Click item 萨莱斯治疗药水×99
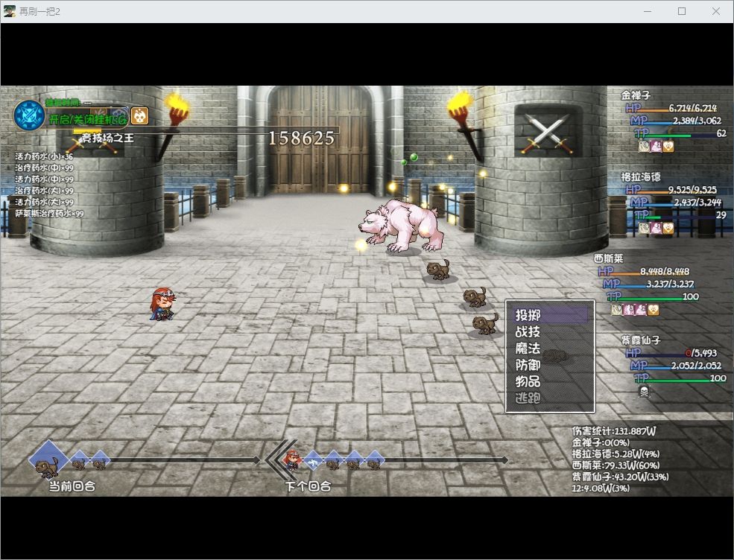Viewport: 734px width, 560px height. [x=49, y=213]
